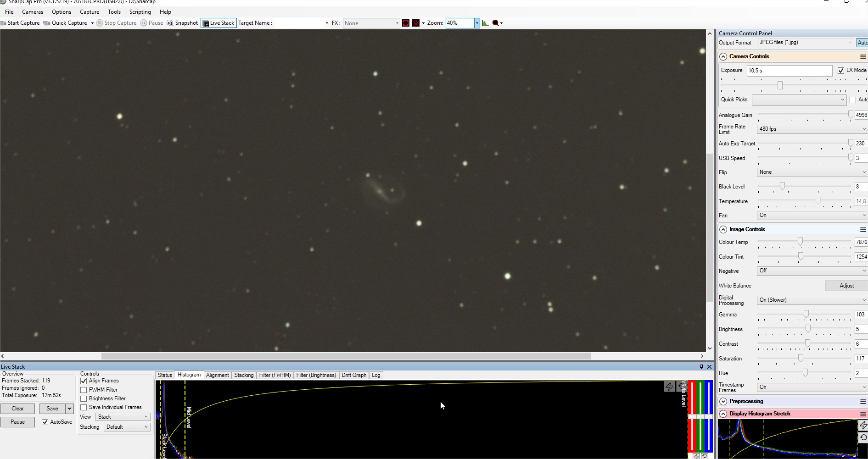Viewport: 868px width, 459px height.
Task: Open the Quick Picks dropdown
Action: coord(799,100)
